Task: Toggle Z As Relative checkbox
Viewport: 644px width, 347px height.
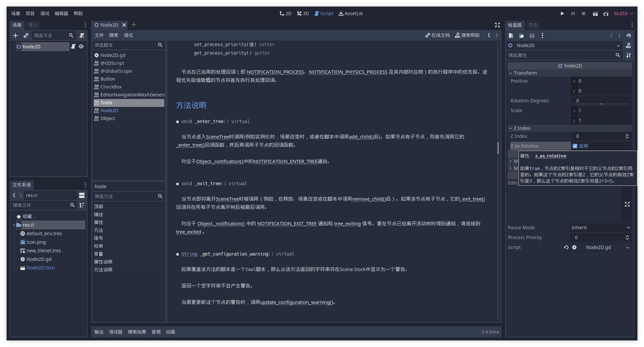Action: [575, 146]
